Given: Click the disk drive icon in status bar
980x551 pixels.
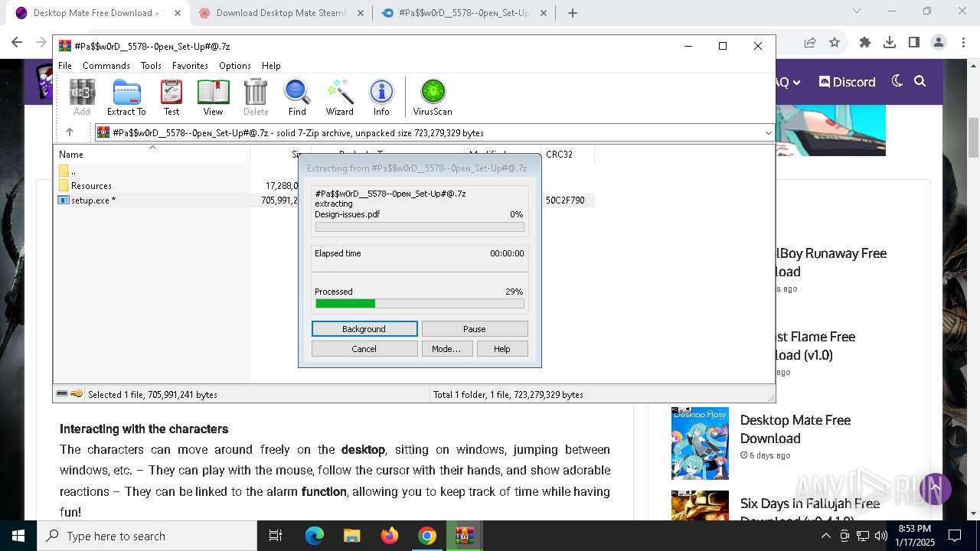Looking at the screenshot, I should pos(62,394).
